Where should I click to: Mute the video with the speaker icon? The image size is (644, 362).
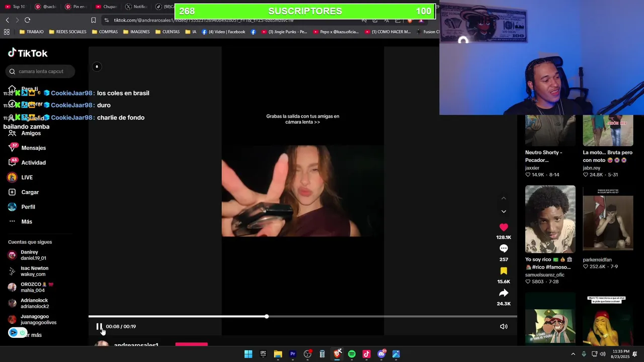point(504,326)
